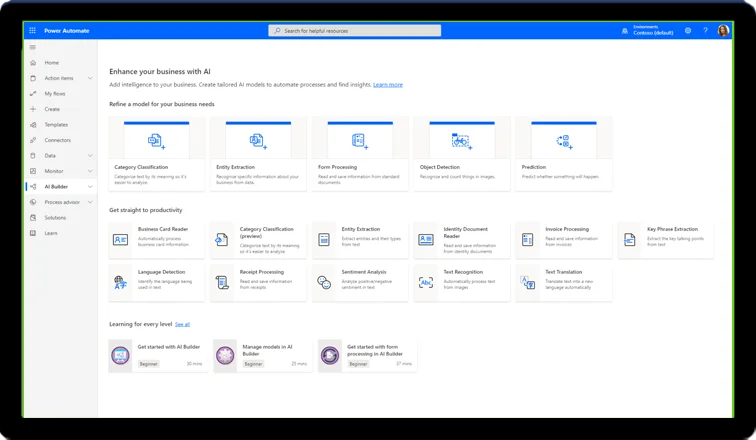This screenshot has width=756, height=440.
Task: Collapse the left navigation hamburger menu
Action: [x=33, y=47]
